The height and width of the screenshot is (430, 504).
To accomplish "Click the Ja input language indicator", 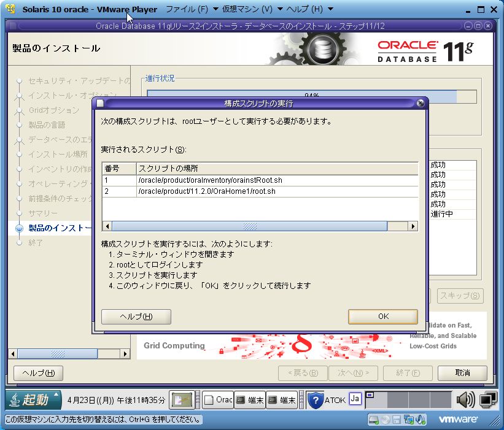I will (x=355, y=399).
